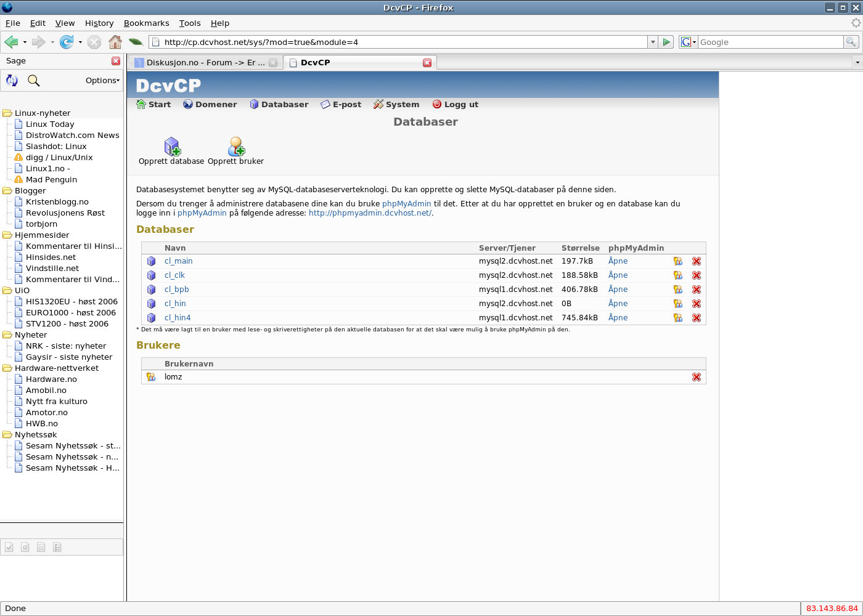This screenshot has height=616, width=863.
Task: Click the permissions icon for cl_hin
Action: 678,304
